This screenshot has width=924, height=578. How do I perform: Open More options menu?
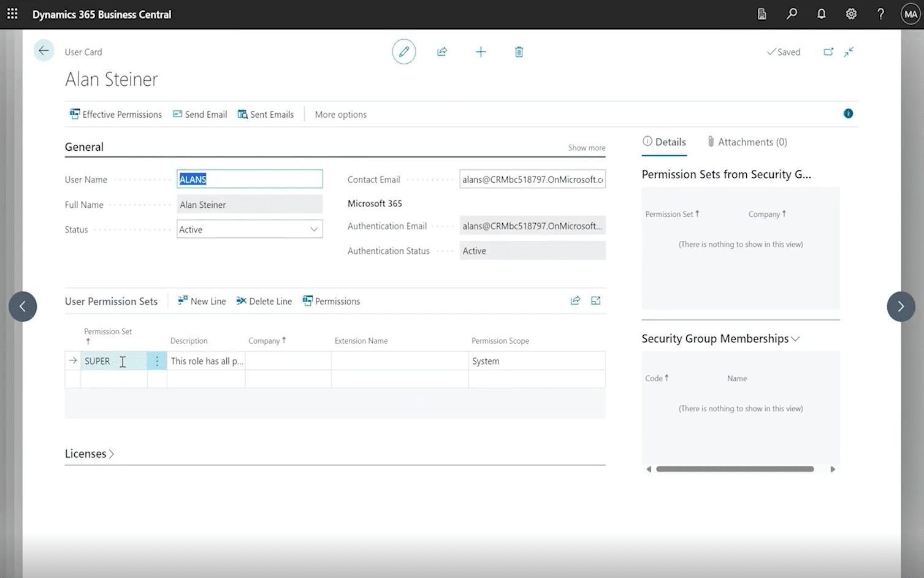point(340,115)
